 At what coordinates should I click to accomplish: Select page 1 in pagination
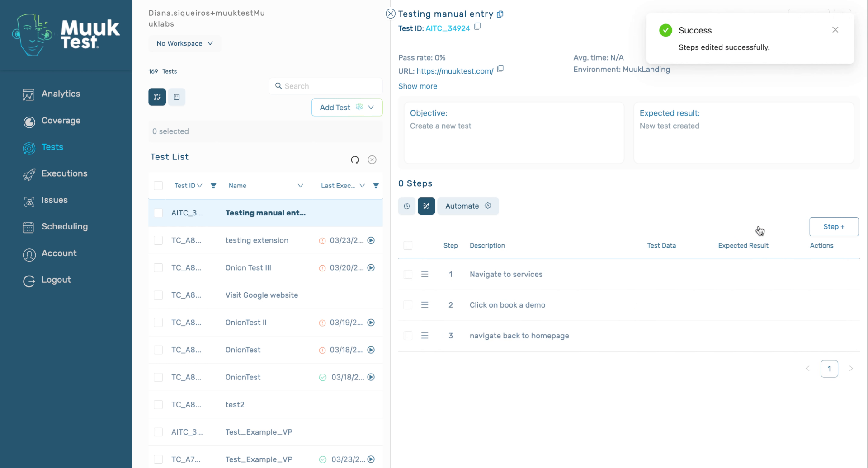829,369
